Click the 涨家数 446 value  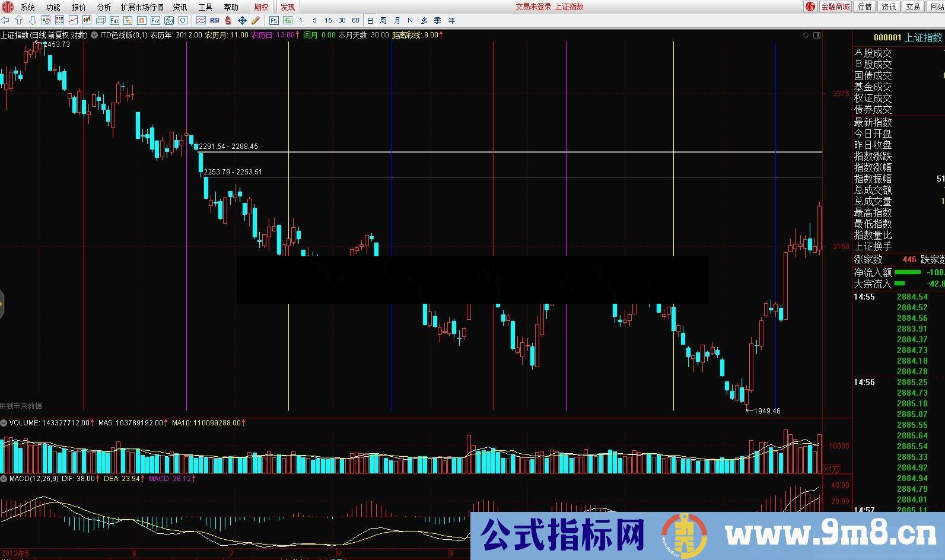[909, 259]
